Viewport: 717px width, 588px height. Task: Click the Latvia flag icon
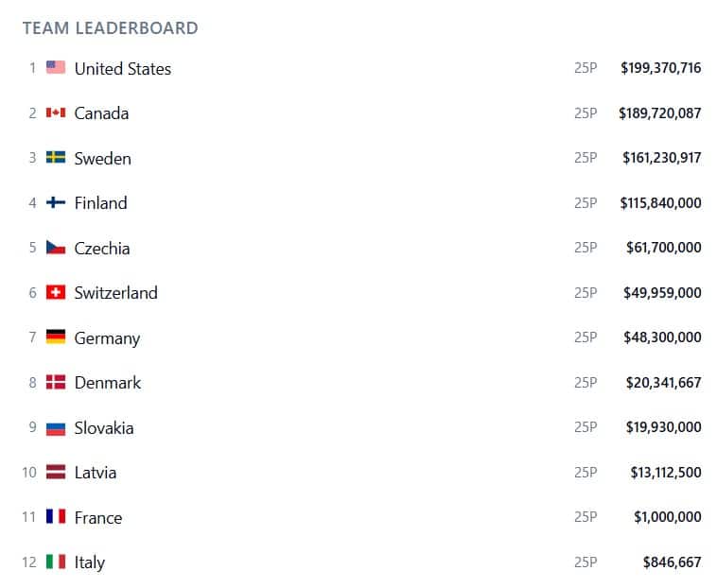[56, 473]
